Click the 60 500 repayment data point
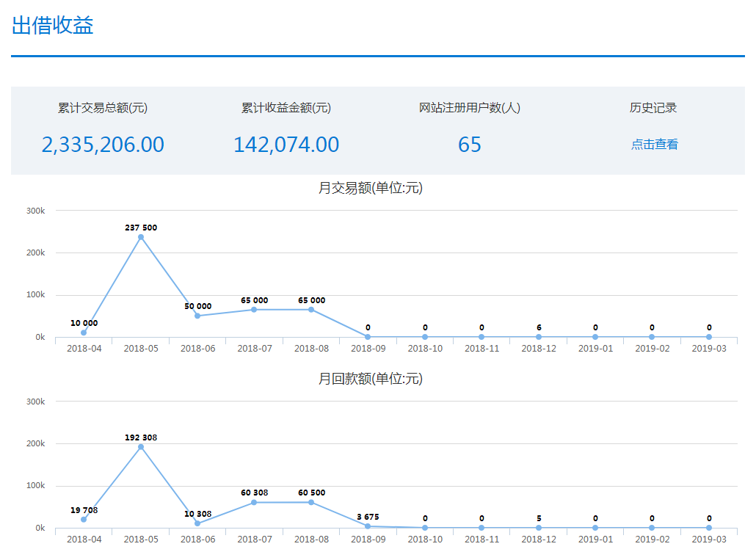 [311, 502]
